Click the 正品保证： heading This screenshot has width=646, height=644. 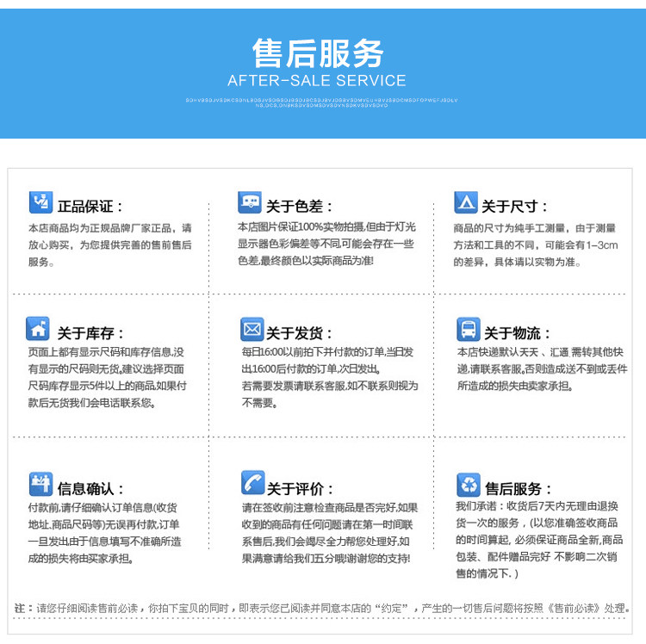tap(90, 207)
